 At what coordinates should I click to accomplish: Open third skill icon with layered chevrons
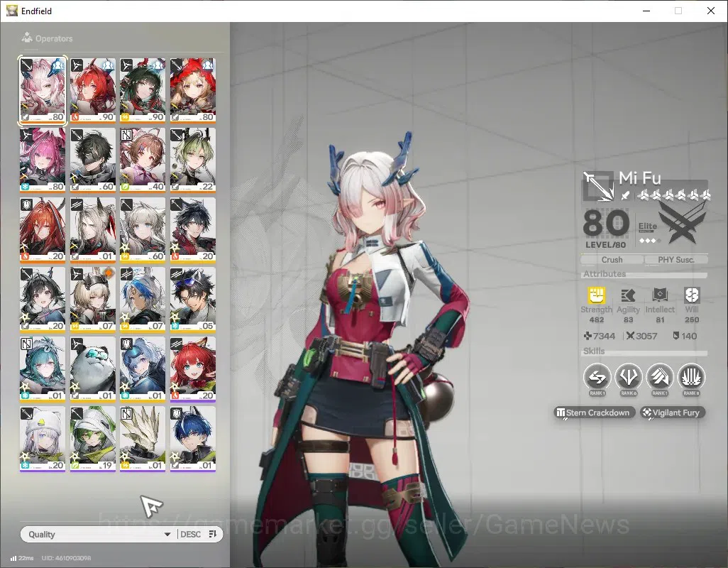(x=660, y=377)
